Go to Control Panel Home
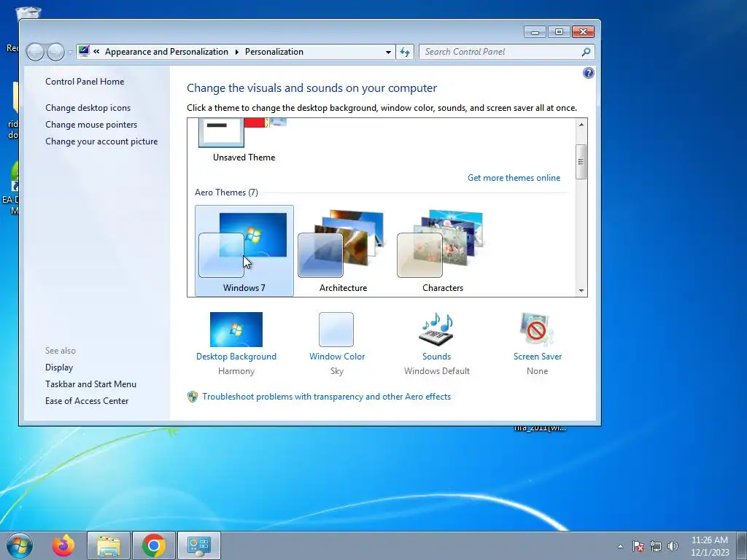747x560 pixels. click(x=85, y=82)
